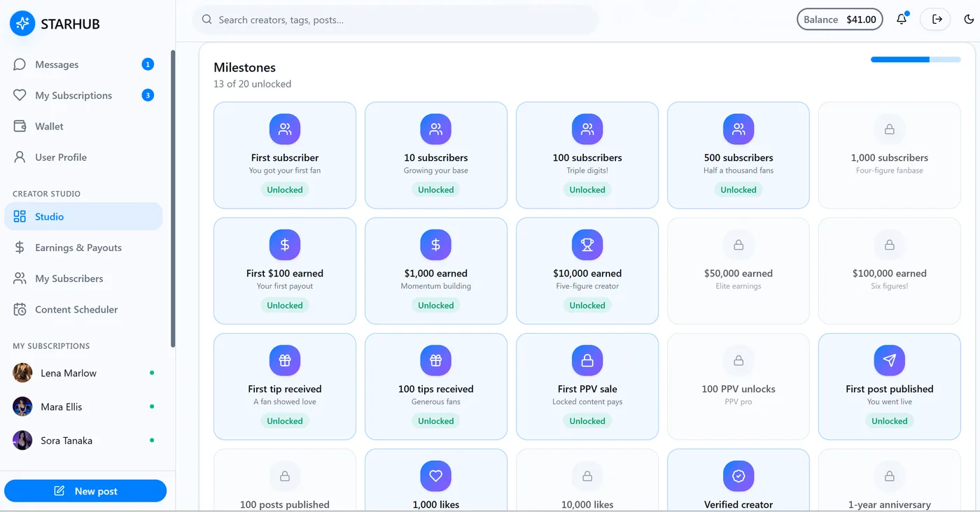Click the New post button
This screenshot has width=980, height=512.
point(85,491)
